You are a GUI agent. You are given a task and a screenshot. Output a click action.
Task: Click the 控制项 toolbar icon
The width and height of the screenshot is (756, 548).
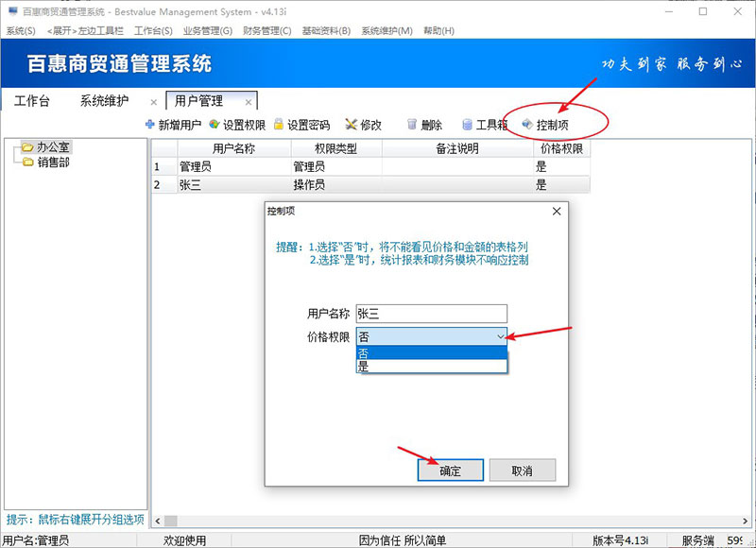(527, 125)
